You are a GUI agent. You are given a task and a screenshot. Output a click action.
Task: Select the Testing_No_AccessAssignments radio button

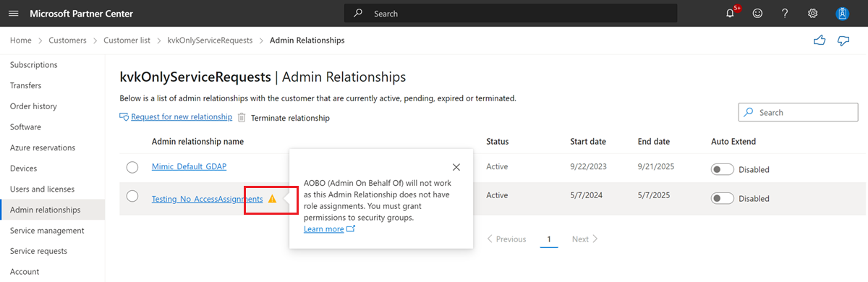pyautogui.click(x=132, y=196)
